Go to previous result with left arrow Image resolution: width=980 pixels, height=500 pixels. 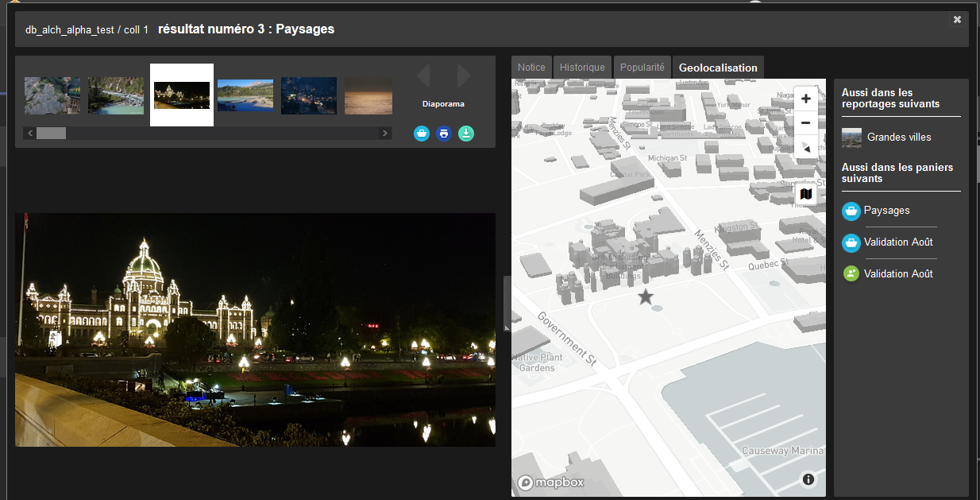(423, 76)
